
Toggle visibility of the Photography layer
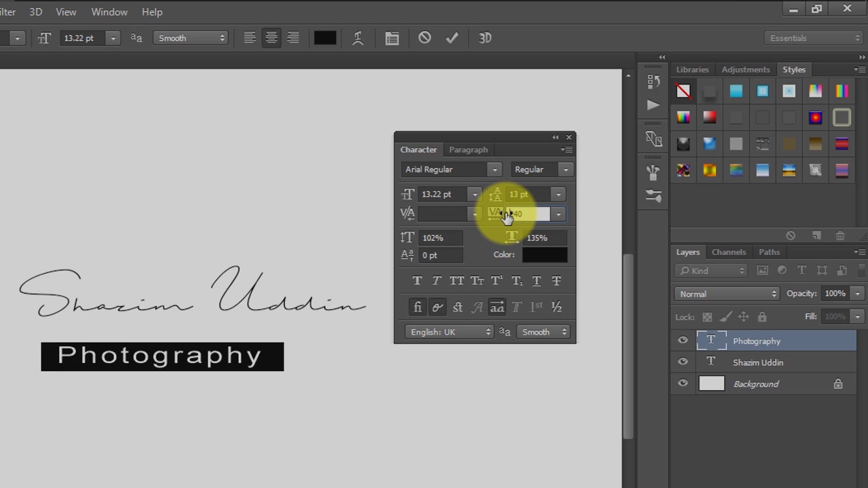pyautogui.click(x=682, y=340)
